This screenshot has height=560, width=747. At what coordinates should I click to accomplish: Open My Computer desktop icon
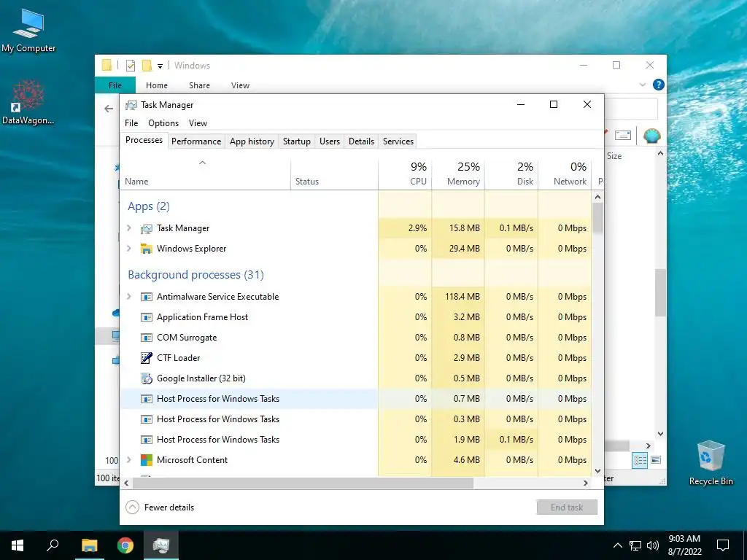(x=28, y=31)
